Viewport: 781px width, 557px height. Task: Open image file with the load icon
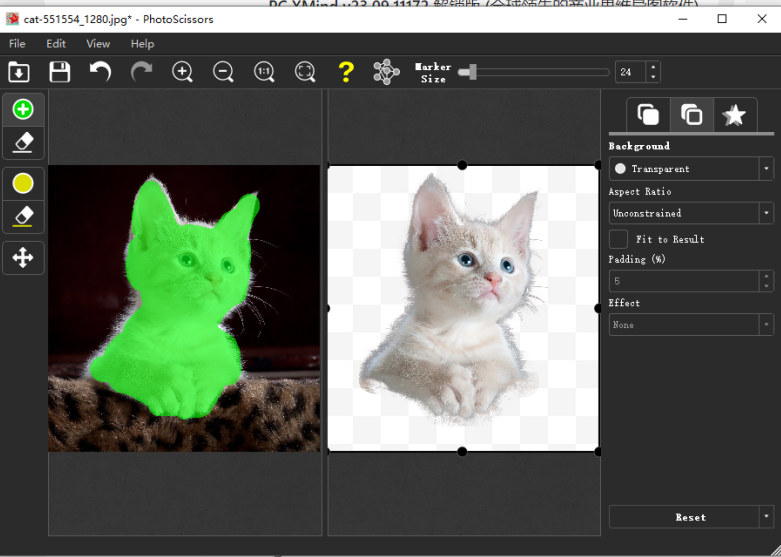coord(19,72)
